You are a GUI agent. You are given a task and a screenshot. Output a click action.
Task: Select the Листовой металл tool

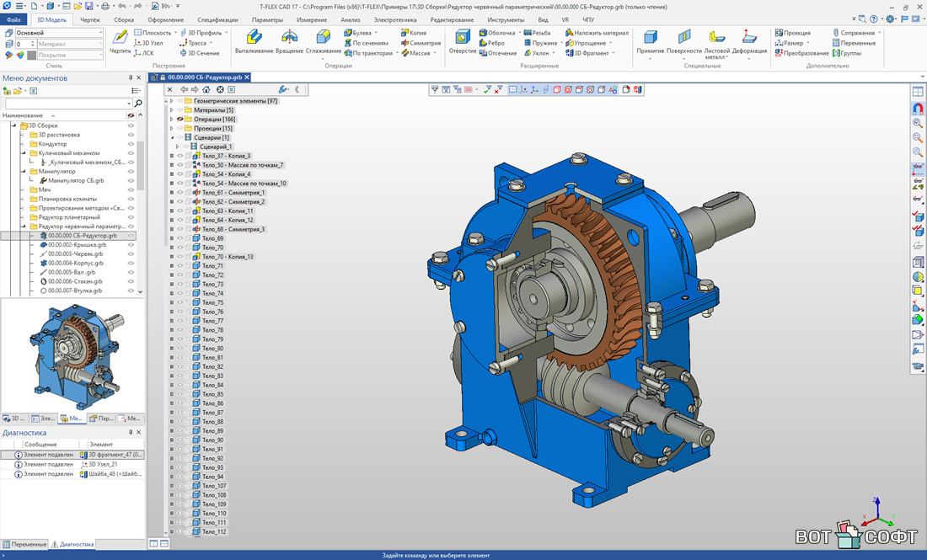tap(717, 45)
